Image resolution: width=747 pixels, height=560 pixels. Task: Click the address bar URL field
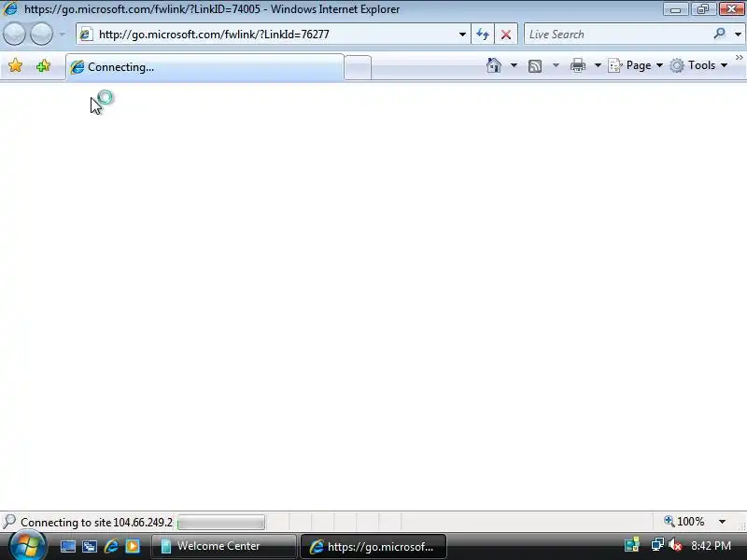[273, 35]
